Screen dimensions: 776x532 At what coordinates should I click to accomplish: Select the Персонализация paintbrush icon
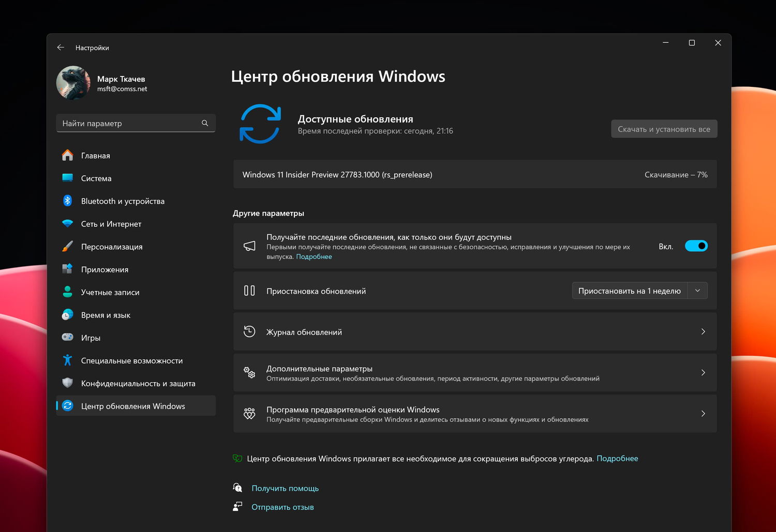point(68,247)
